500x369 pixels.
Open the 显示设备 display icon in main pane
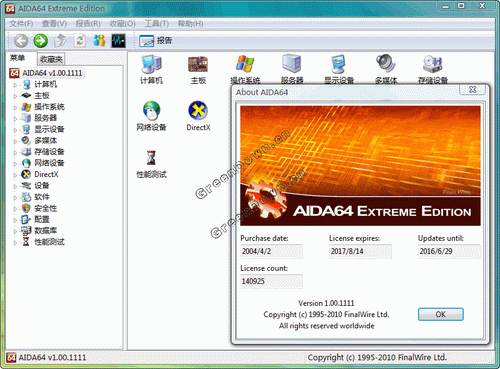339,69
